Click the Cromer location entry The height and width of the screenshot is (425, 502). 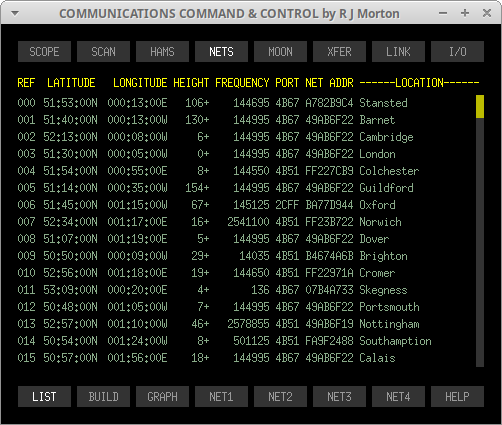pyautogui.click(x=377, y=273)
